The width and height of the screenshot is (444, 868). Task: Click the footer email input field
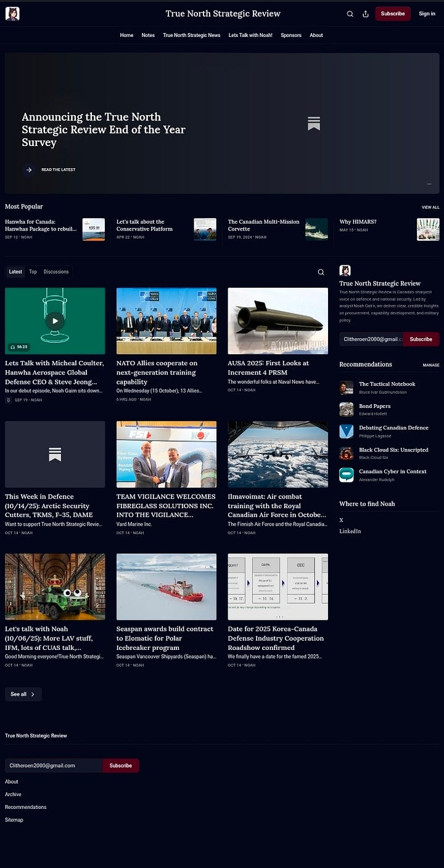coord(54,766)
